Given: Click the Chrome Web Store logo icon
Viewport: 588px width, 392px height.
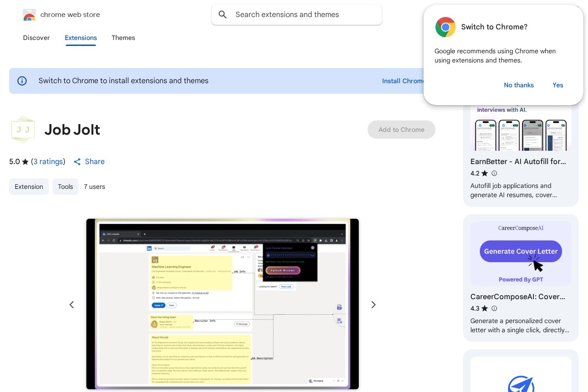Looking at the screenshot, I should pyautogui.click(x=29, y=15).
